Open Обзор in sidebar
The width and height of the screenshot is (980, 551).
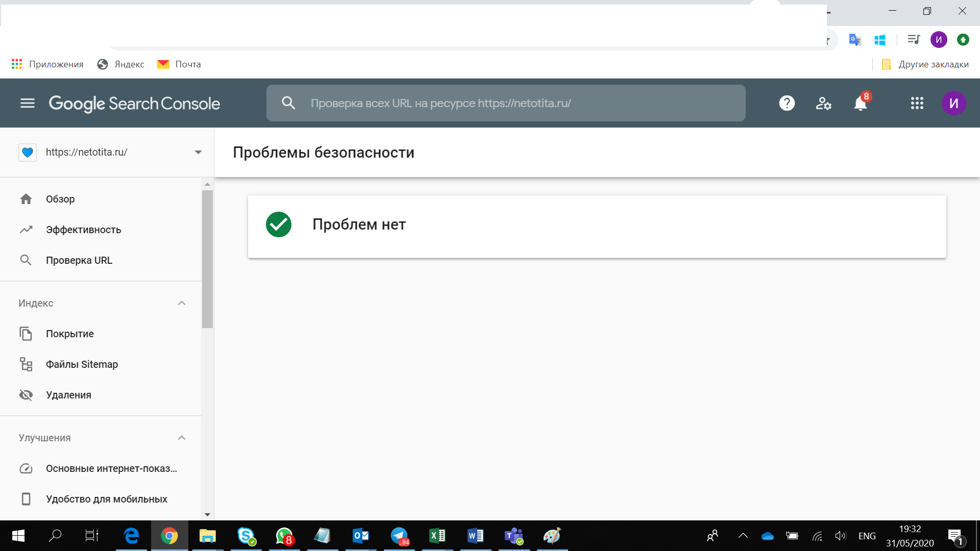pyautogui.click(x=60, y=199)
